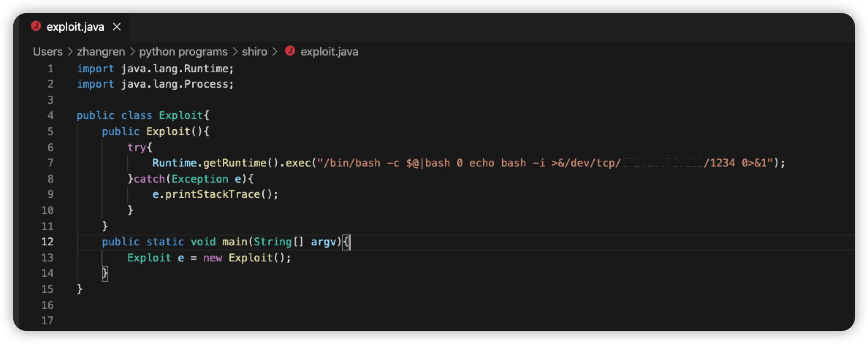Click the '/bin/bash' string on line 7

pyautogui.click(x=352, y=163)
